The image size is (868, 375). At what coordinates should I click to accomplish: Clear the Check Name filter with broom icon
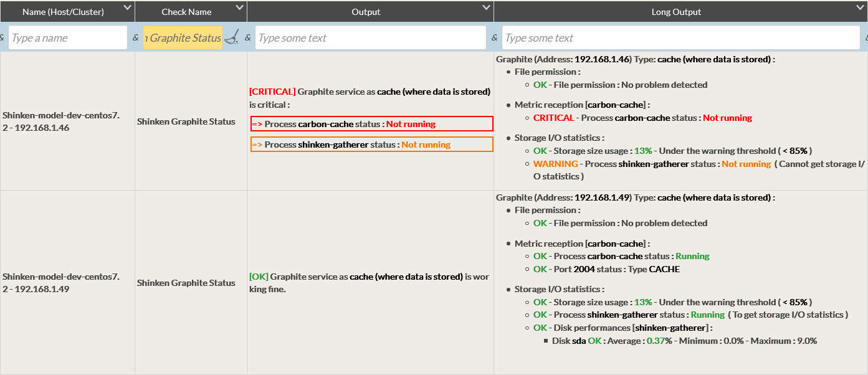coord(231,38)
